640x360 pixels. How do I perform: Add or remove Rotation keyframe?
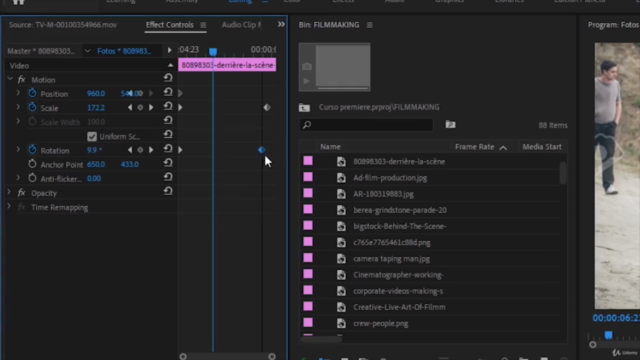pos(140,150)
